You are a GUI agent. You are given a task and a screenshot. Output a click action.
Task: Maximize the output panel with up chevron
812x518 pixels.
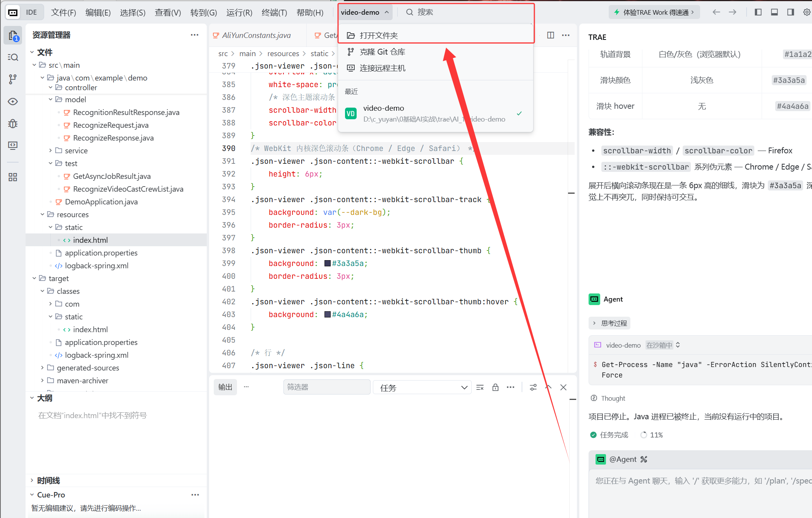(x=548, y=388)
